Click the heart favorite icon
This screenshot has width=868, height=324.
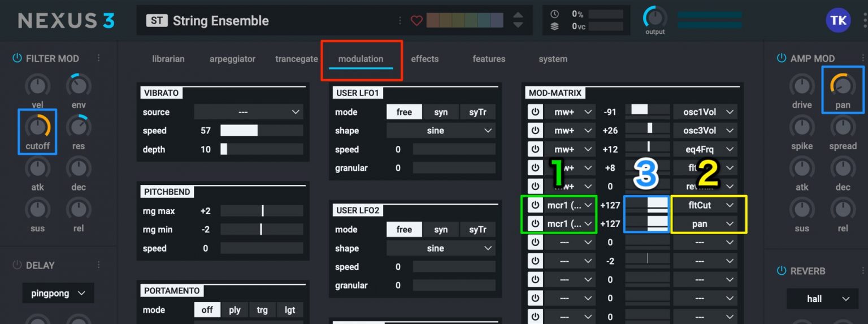(x=416, y=21)
